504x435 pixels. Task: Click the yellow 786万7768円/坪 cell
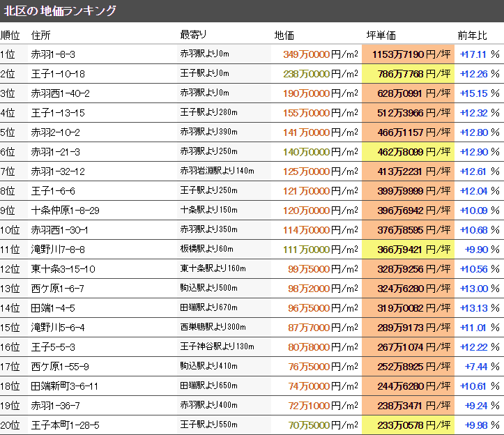pyautogui.click(x=408, y=74)
